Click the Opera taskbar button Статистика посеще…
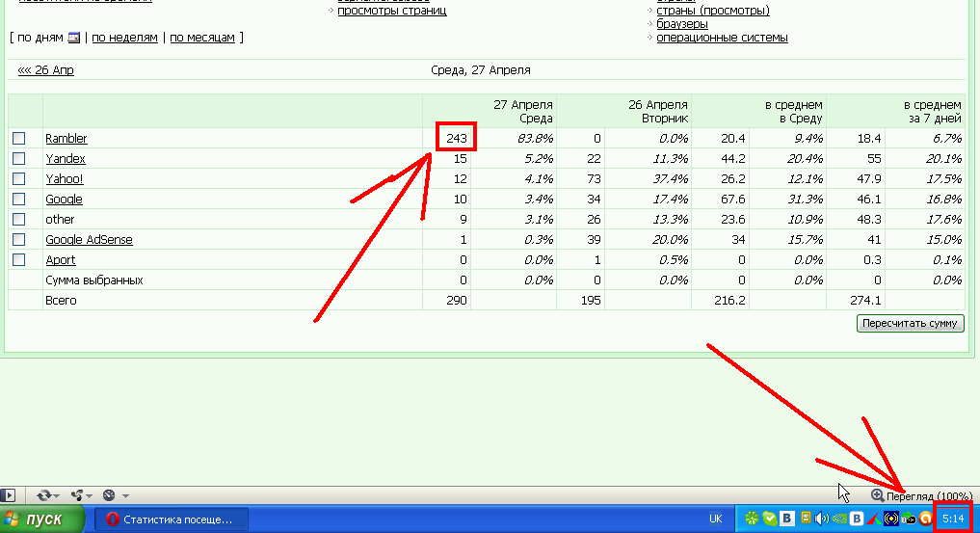 [x=172, y=520]
